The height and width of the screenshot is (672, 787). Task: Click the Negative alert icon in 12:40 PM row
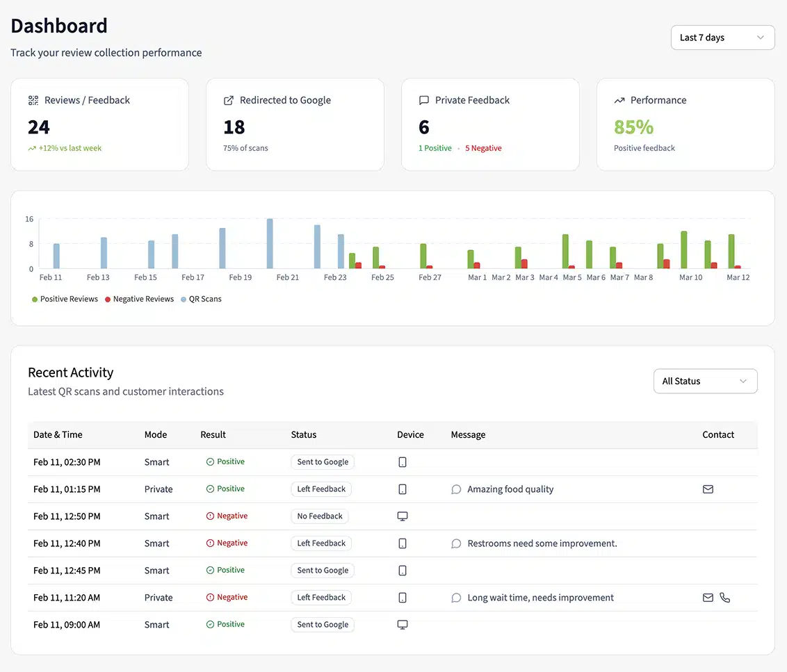pyautogui.click(x=210, y=543)
